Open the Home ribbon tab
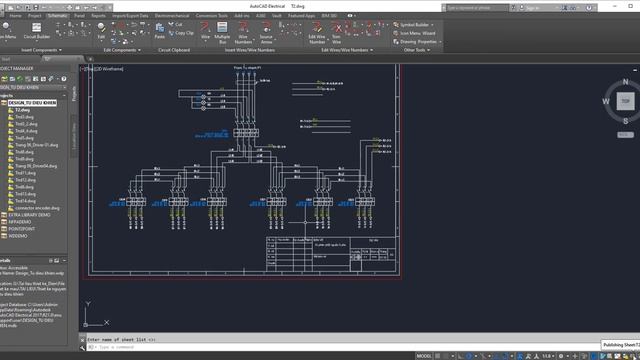The height and width of the screenshot is (360, 640). (x=16, y=16)
